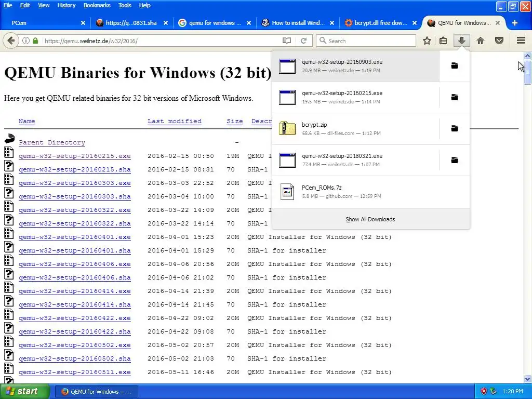Open the File menu
This screenshot has width=532, height=399.
(7, 5)
